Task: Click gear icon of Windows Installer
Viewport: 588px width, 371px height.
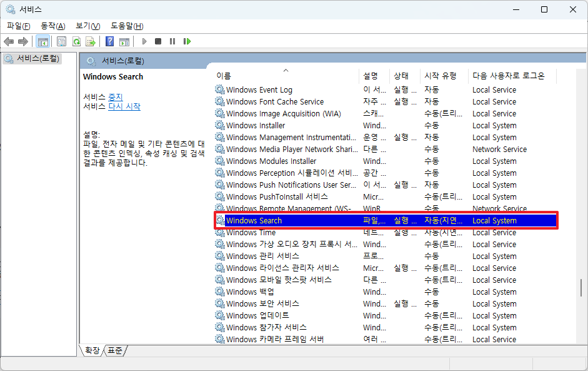Action: pyautogui.click(x=219, y=125)
